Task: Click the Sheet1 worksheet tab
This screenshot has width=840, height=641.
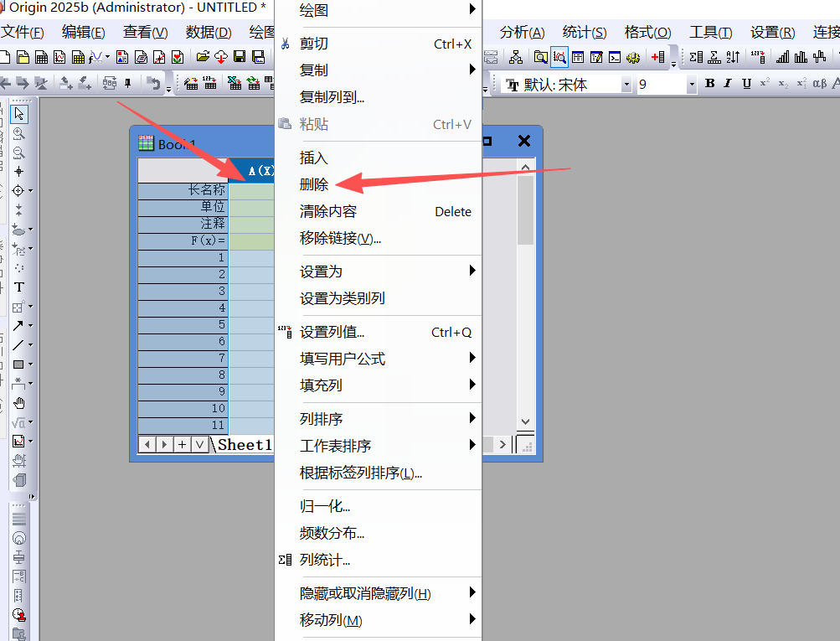Action: click(245, 444)
